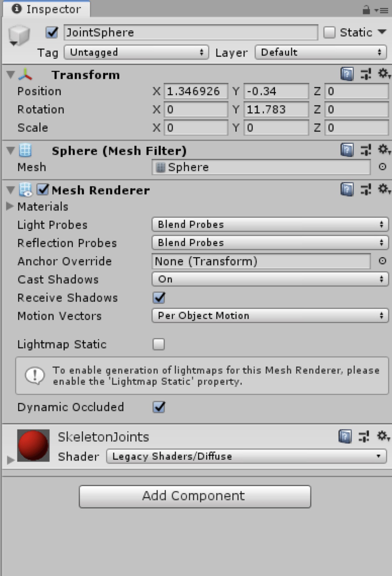
Task: Click the Rotation Z field
Action: pos(357,109)
